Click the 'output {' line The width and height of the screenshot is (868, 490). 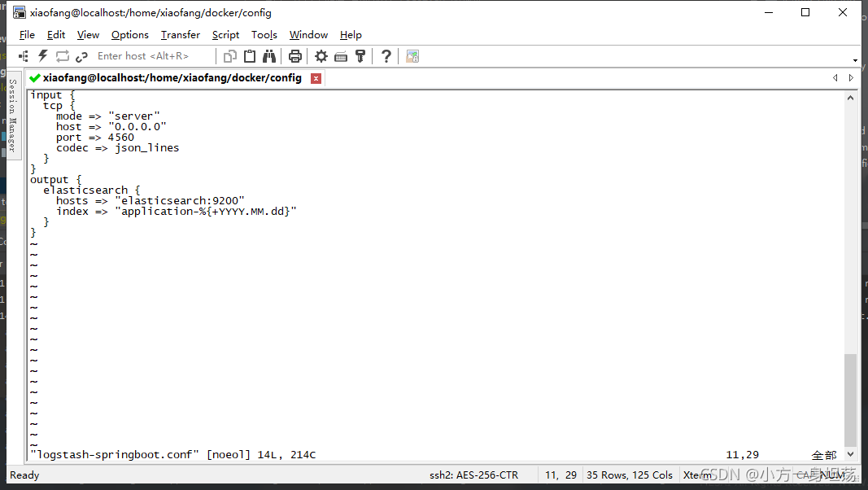pyautogui.click(x=56, y=180)
